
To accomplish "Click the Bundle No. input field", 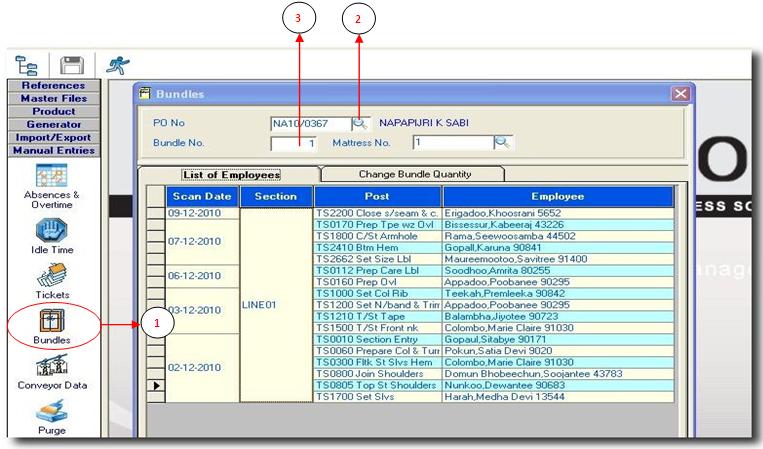I will click(x=294, y=144).
